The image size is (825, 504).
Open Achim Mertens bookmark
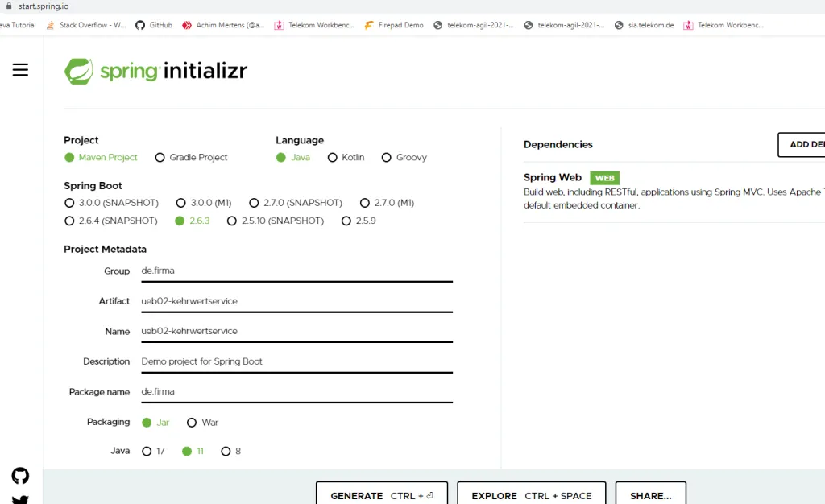tap(223, 25)
